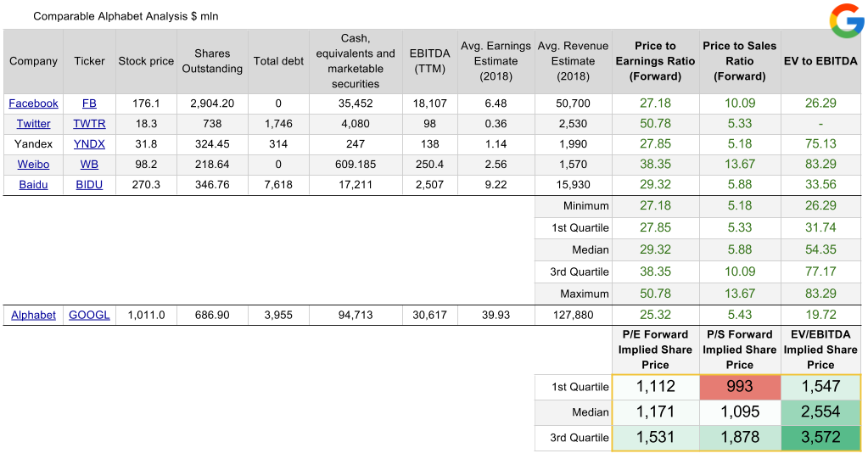
Task: Select the Median row label in implied prices
Action: tap(590, 412)
